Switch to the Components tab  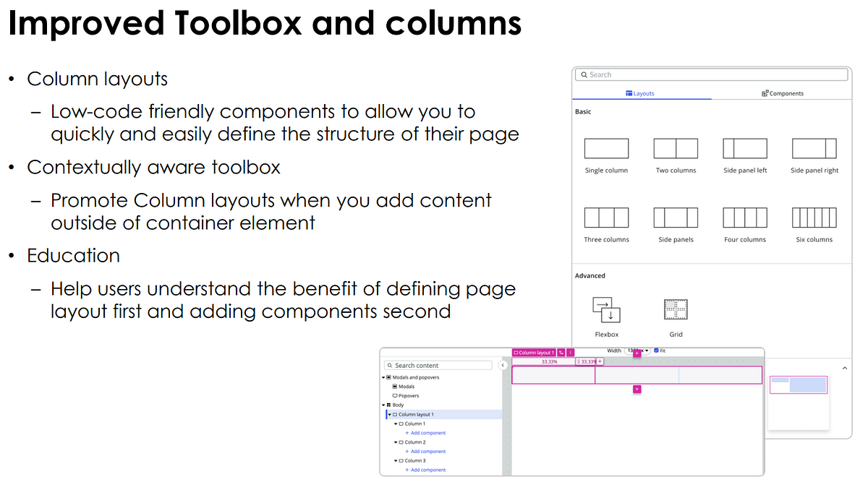(783, 93)
